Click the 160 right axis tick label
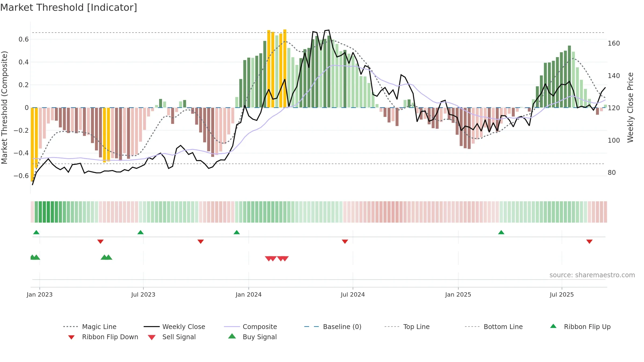 pyautogui.click(x=614, y=43)
